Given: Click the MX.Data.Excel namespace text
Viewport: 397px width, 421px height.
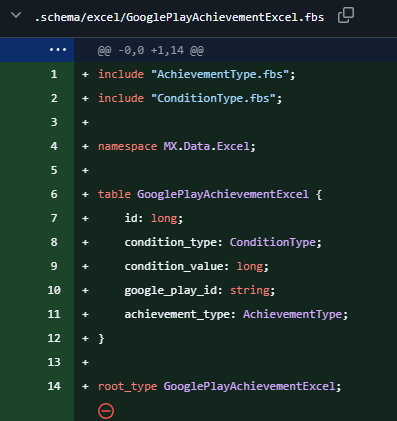Looking at the screenshot, I should (206, 146).
